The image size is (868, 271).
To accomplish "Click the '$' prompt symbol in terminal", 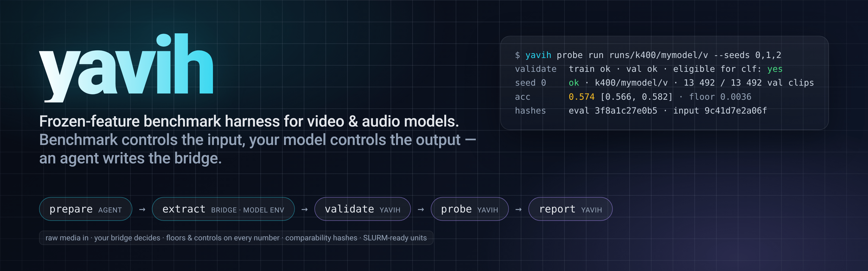I will (x=518, y=55).
